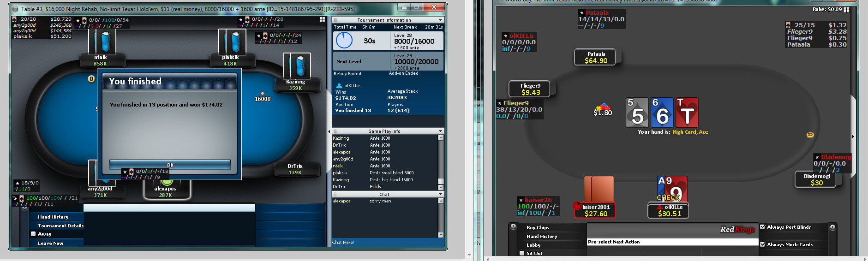The image size is (868, 261).
Task: Click kaiser2801's face-down hole cards
Action: pos(599,189)
